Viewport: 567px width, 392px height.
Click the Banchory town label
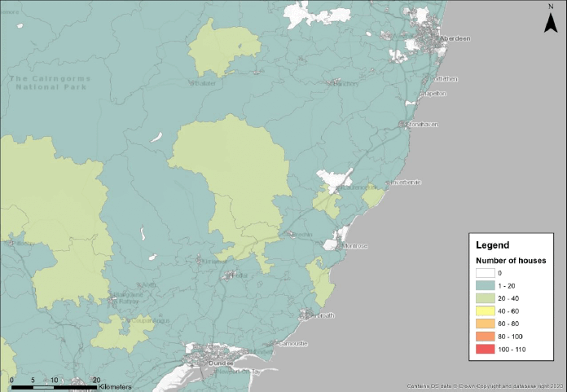tap(346, 84)
